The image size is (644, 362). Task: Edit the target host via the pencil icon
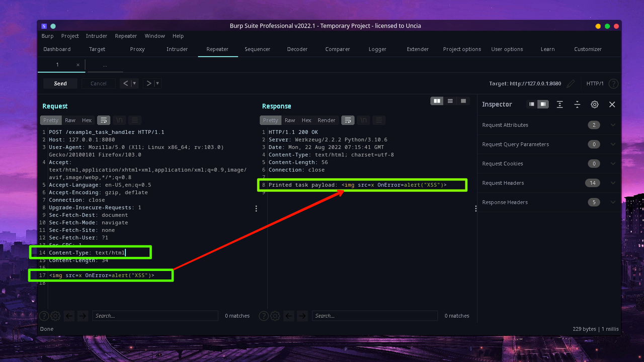coord(571,83)
